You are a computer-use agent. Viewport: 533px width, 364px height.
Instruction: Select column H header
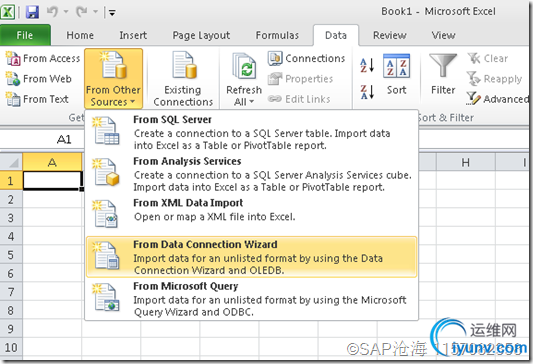(465, 162)
